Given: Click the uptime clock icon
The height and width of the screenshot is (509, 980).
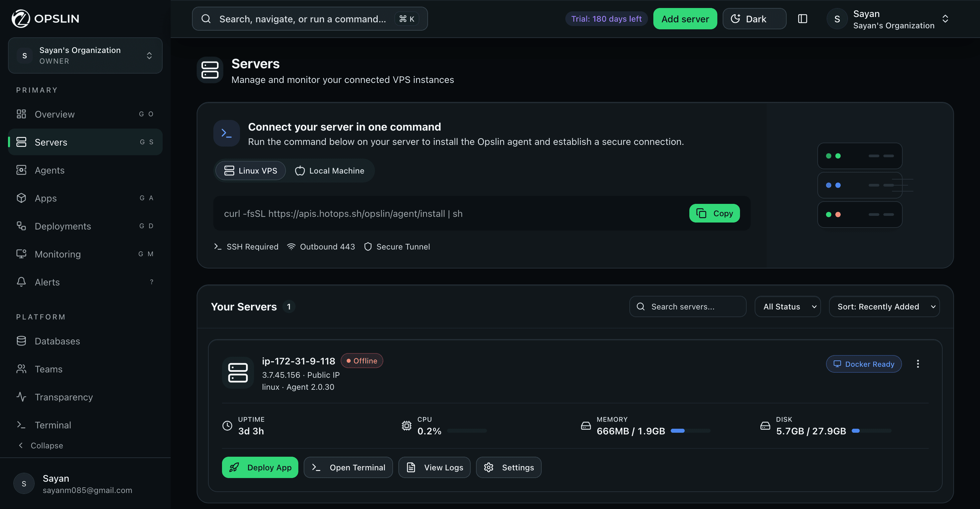Looking at the screenshot, I should (227, 426).
